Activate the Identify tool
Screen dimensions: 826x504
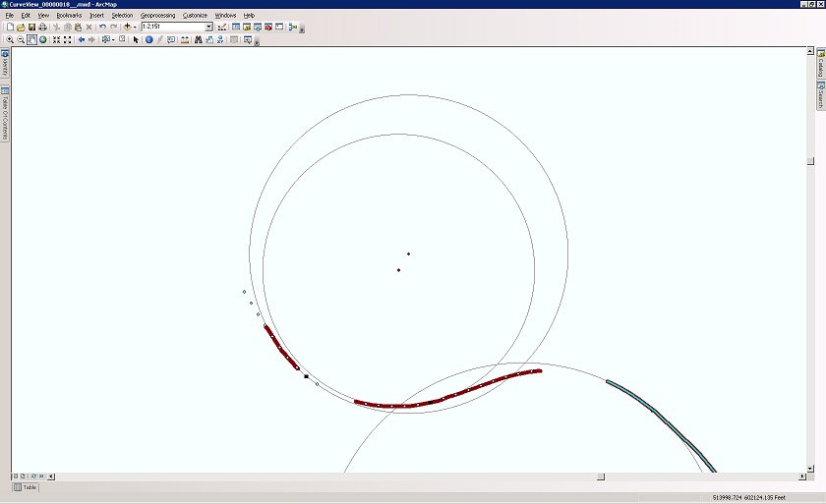pos(149,40)
